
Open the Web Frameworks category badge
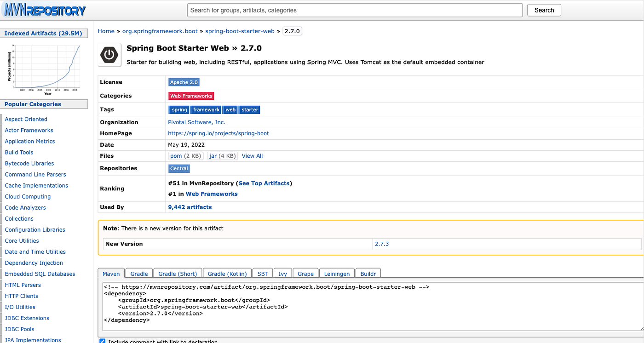pos(191,96)
